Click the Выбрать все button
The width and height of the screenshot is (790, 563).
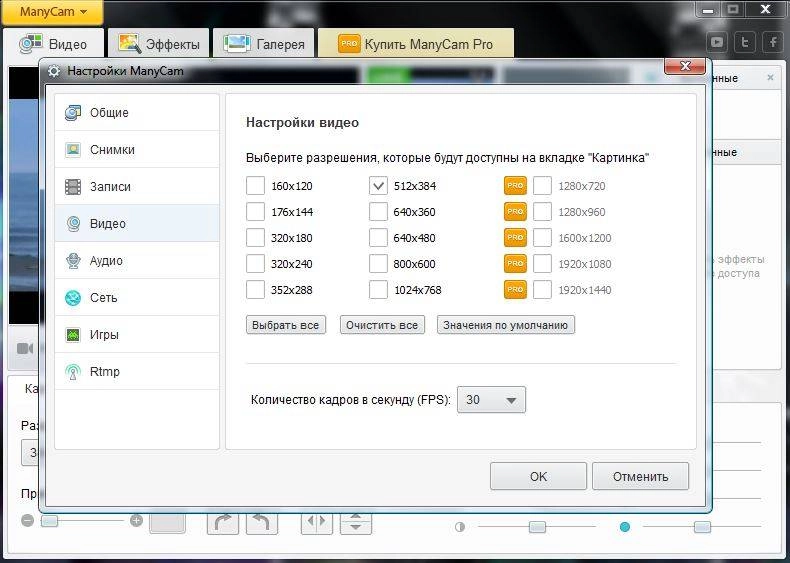[x=286, y=325]
